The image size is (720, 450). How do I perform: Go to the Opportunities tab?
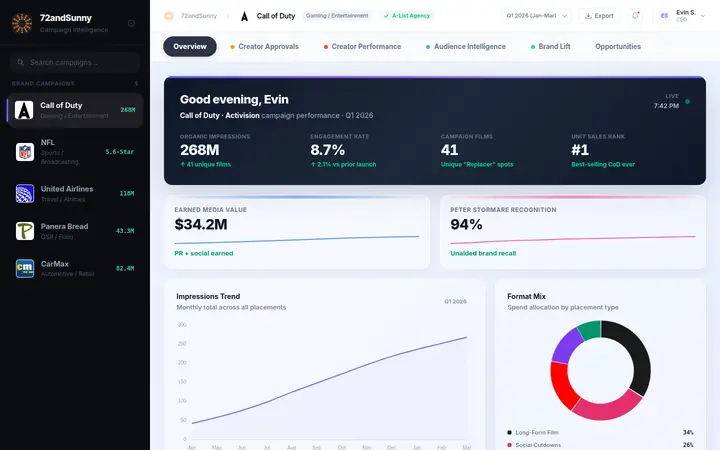click(618, 46)
